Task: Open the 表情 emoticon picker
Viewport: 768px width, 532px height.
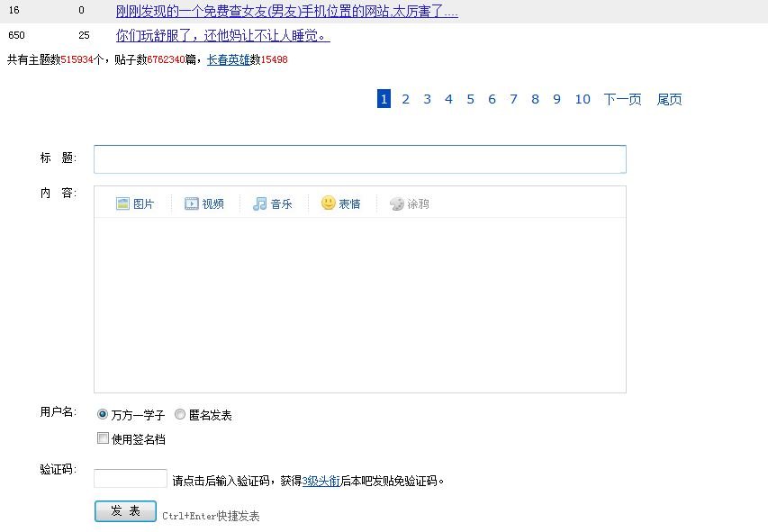Action: pyautogui.click(x=341, y=203)
